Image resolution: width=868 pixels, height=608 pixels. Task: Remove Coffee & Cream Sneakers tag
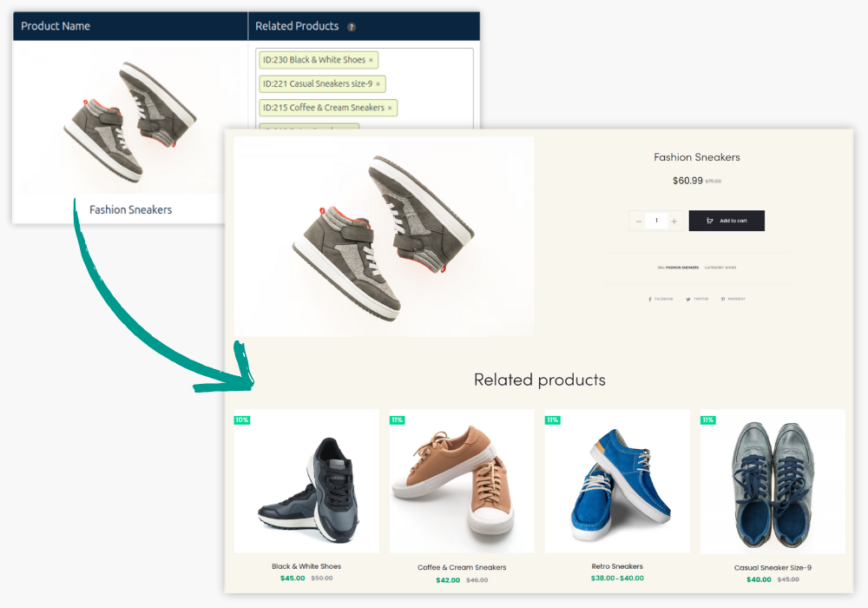(390, 108)
